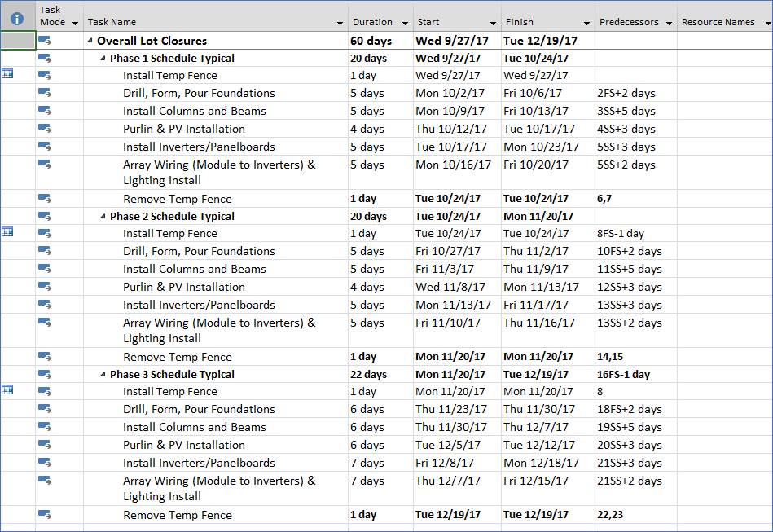The height and width of the screenshot is (532, 773).
Task: Collapse the Phase 1 Schedule Typical group
Action: tap(103, 59)
